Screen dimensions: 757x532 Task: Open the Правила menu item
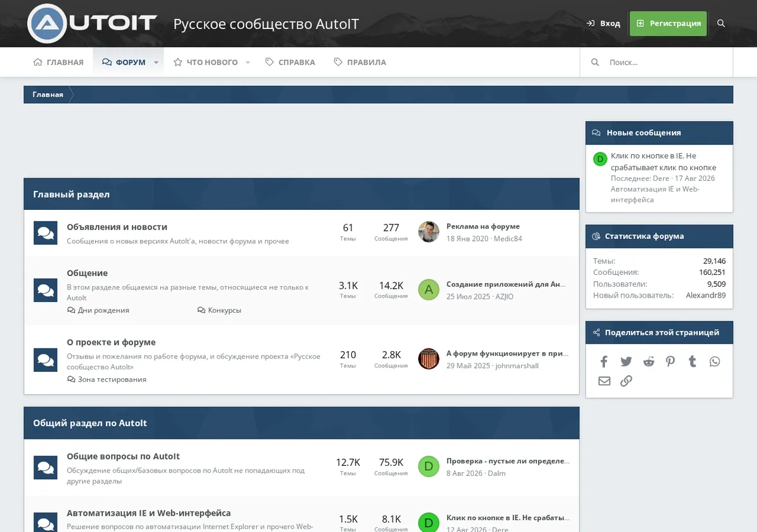point(360,62)
